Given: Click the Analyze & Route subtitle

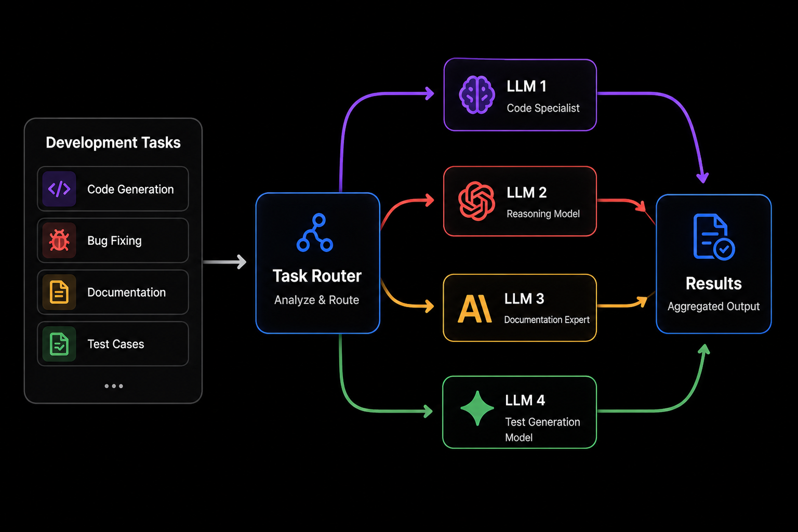Looking at the screenshot, I should coord(317,300).
